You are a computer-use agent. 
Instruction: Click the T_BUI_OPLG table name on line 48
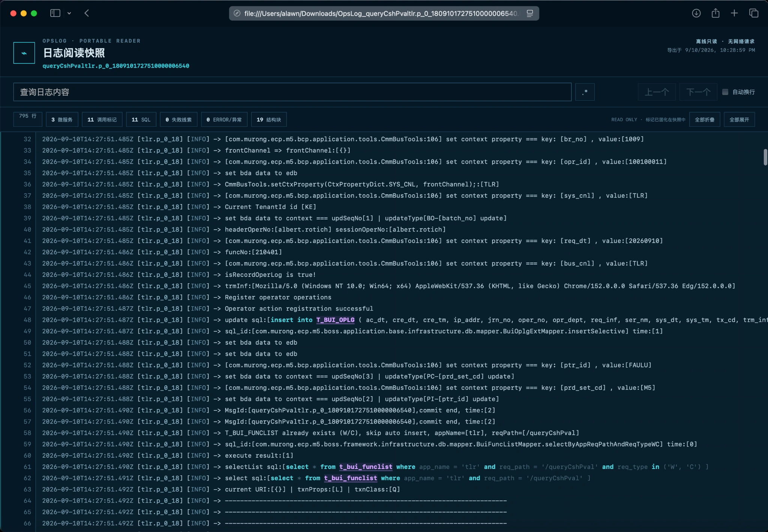(335, 320)
